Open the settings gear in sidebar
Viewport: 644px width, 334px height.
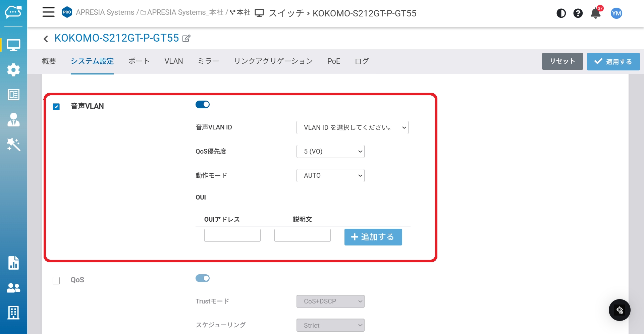[13, 70]
